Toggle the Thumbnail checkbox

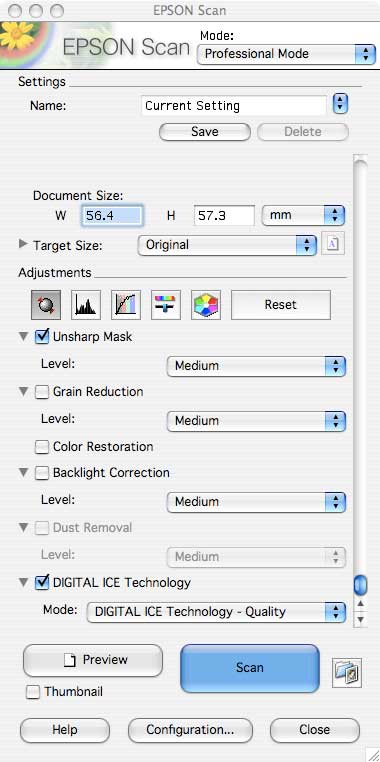pyautogui.click(x=33, y=692)
